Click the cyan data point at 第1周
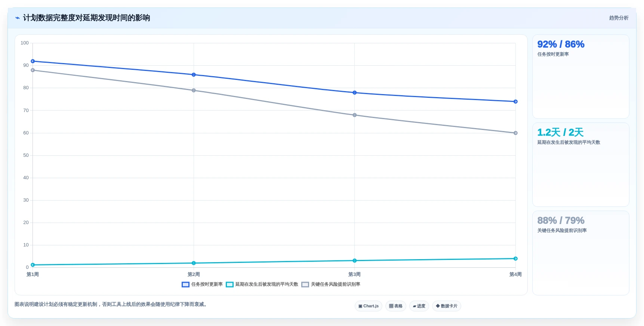 tap(33, 265)
